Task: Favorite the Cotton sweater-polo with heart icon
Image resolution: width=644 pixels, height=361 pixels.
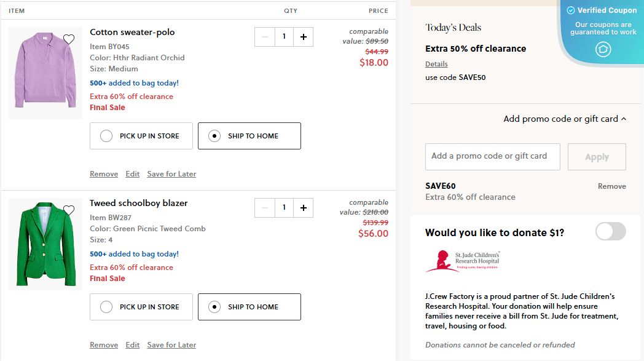Action: [x=69, y=39]
